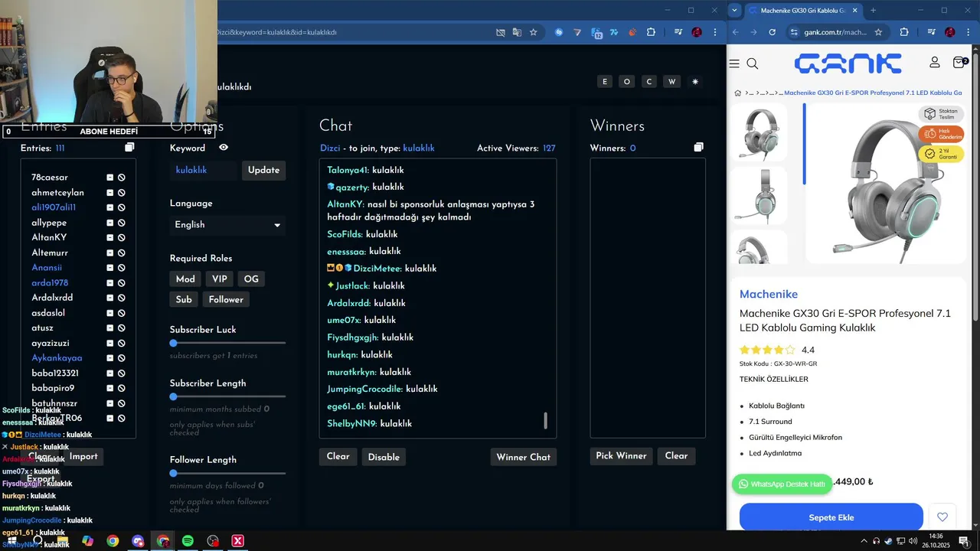Select the first headset product thumbnail
This screenshot has width=980, height=551.
(759, 132)
